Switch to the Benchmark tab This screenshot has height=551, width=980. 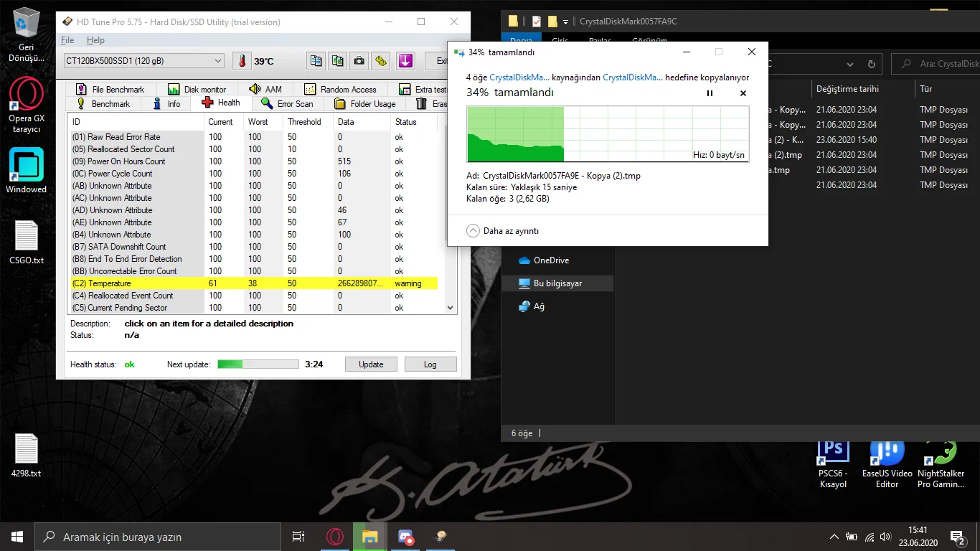pyautogui.click(x=104, y=104)
